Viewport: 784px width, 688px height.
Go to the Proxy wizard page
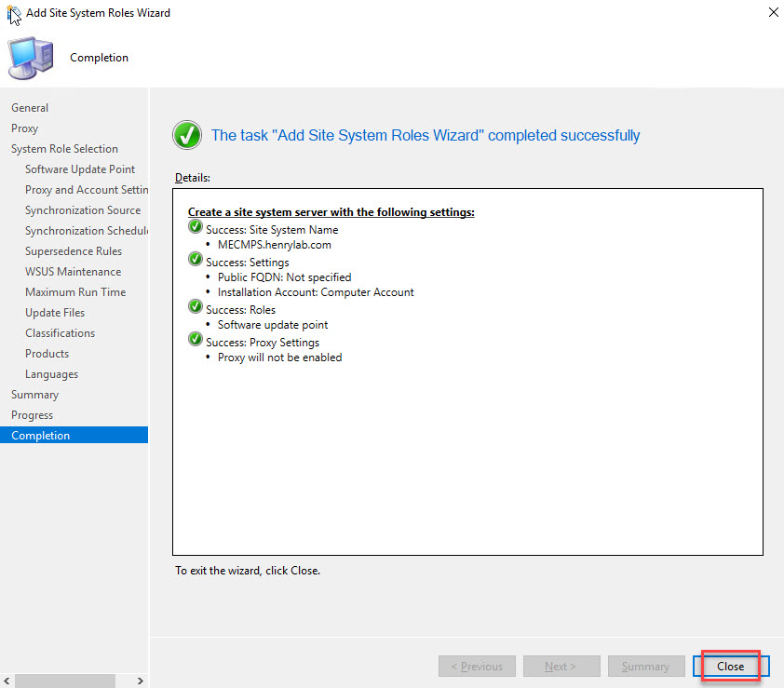coord(25,128)
